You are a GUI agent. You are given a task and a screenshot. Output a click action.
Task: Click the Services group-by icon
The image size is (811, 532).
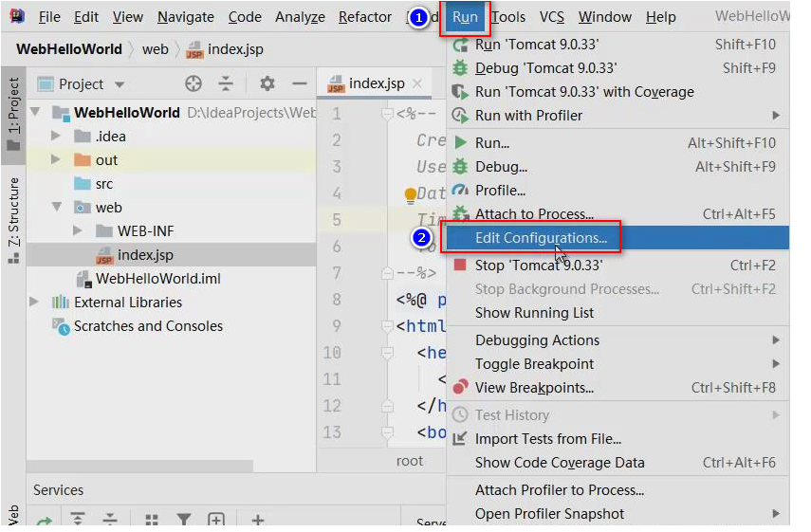[x=152, y=520]
